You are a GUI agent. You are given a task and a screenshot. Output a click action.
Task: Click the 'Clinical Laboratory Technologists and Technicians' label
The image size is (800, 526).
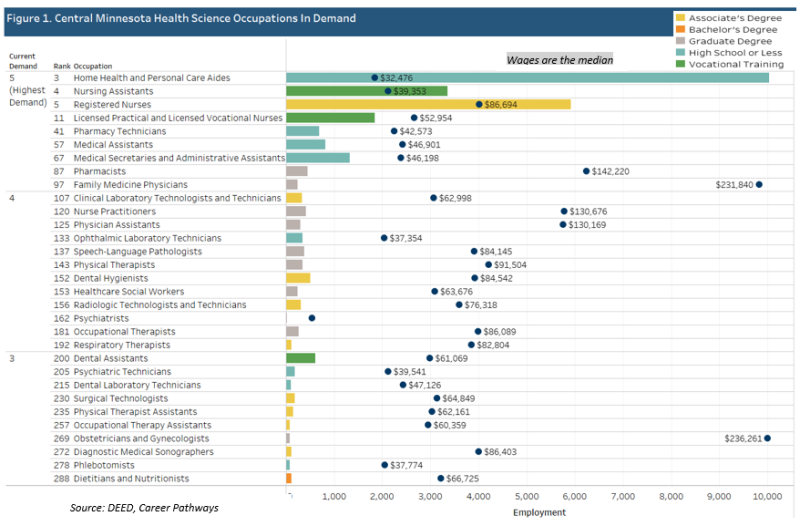178,198
